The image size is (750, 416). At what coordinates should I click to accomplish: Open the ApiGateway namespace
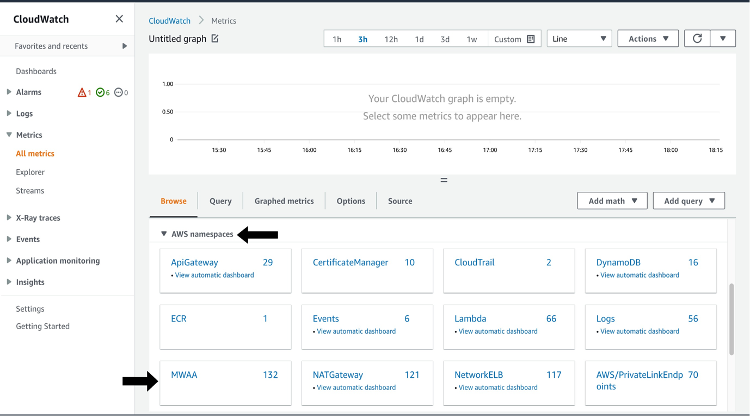tap(194, 262)
